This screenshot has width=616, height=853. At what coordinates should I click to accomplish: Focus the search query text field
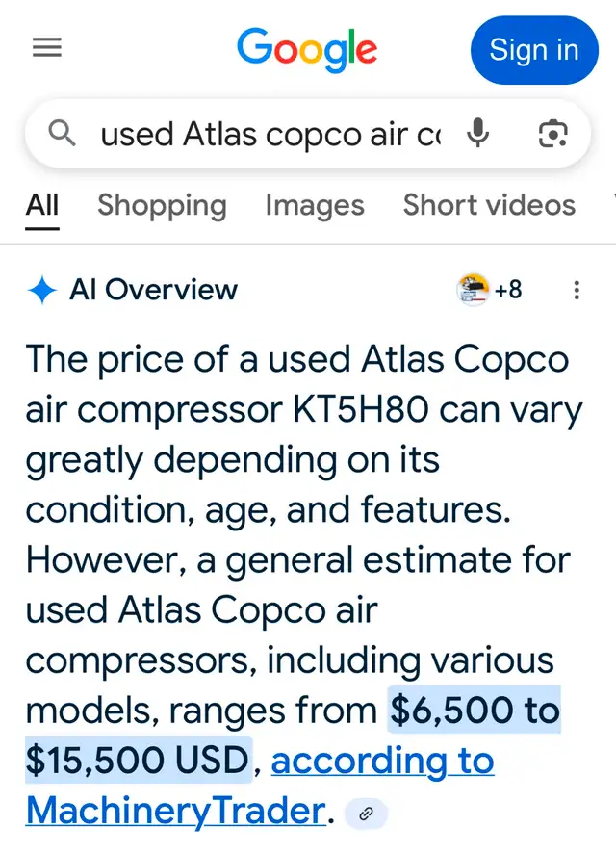(x=271, y=135)
